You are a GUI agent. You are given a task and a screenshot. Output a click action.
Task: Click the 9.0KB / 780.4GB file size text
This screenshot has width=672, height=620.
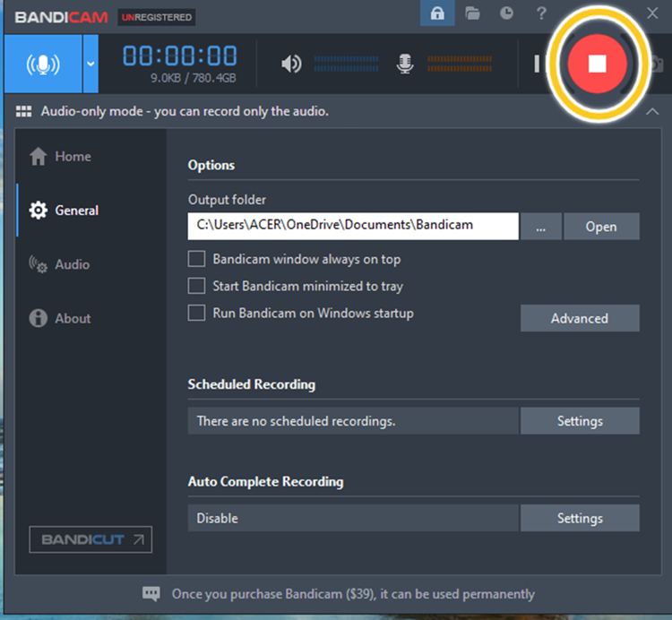coord(194,78)
